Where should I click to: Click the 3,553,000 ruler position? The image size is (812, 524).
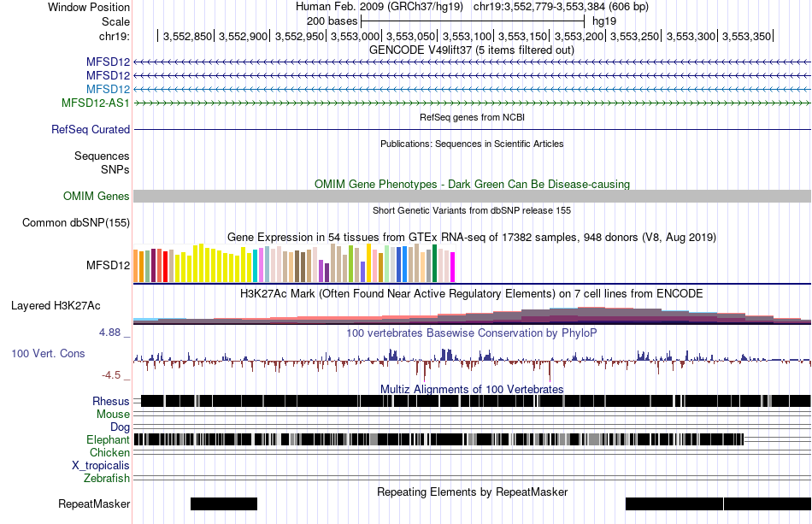[x=355, y=36]
